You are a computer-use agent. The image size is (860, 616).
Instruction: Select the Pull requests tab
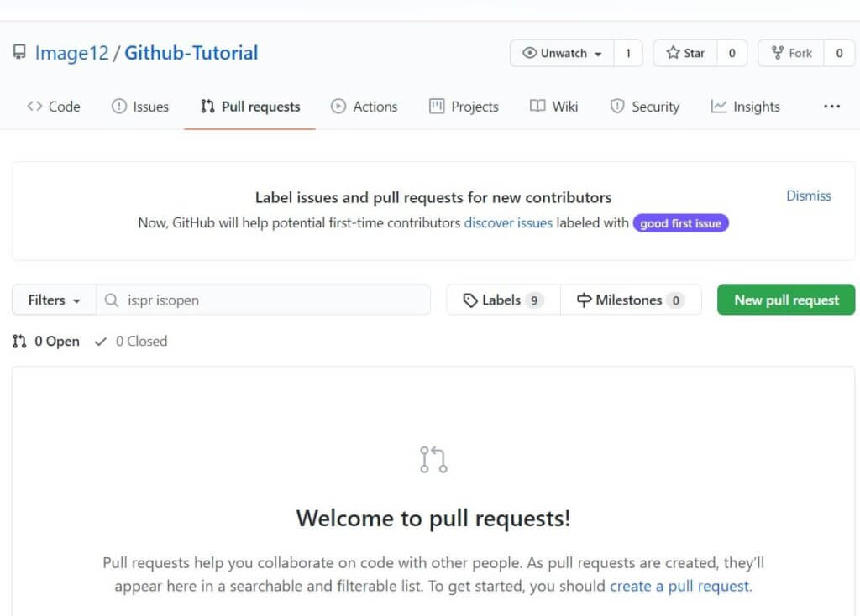250,107
